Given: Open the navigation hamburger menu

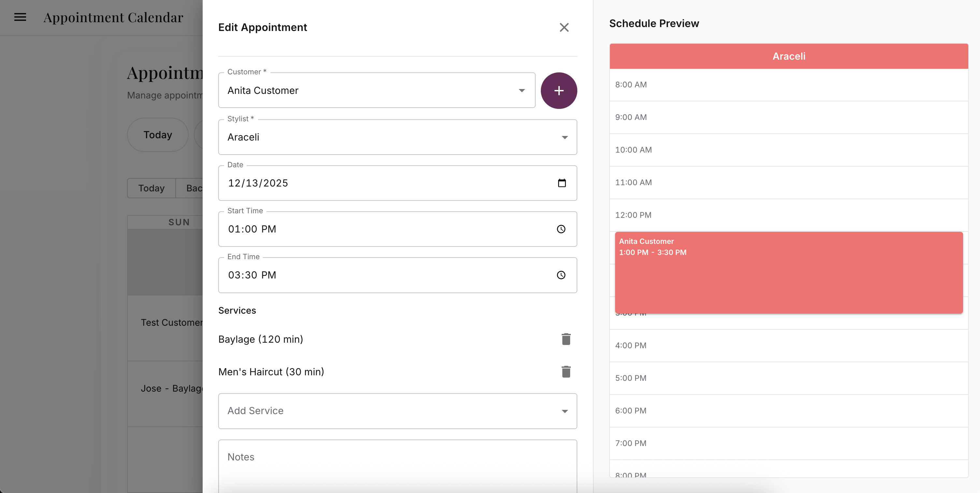Looking at the screenshot, I should pyautogui.click(x=20, y=17).
